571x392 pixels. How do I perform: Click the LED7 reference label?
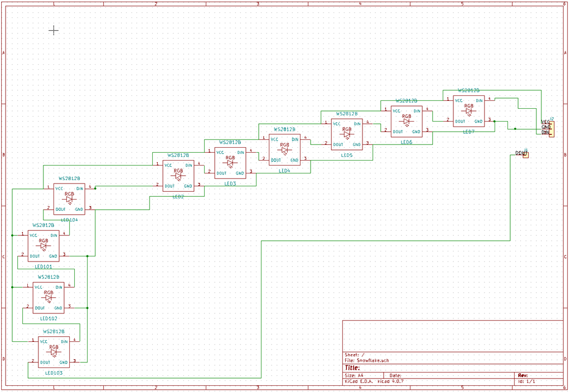(x=468, y=132)
